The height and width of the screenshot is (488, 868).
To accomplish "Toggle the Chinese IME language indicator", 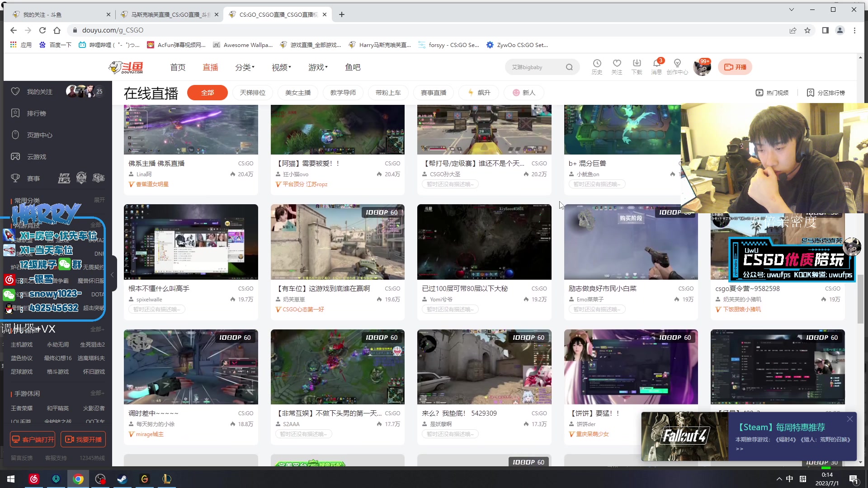I will point(789,479).
